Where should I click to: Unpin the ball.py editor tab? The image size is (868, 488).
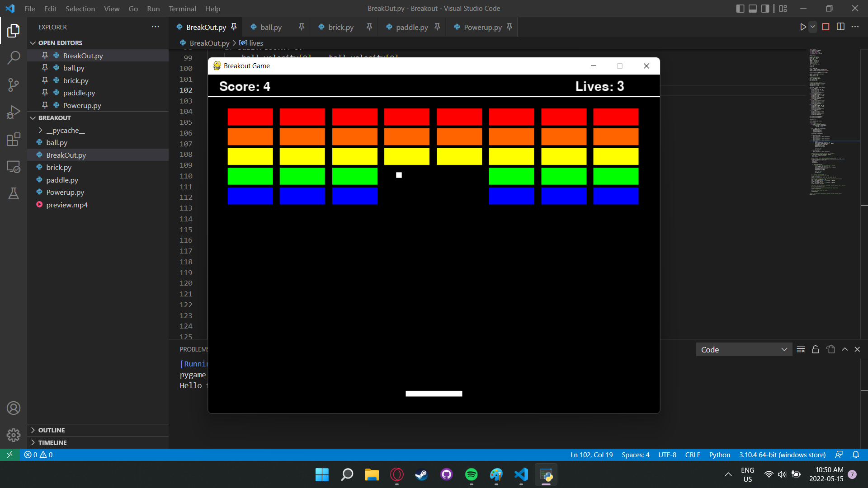tap(302, 27)
